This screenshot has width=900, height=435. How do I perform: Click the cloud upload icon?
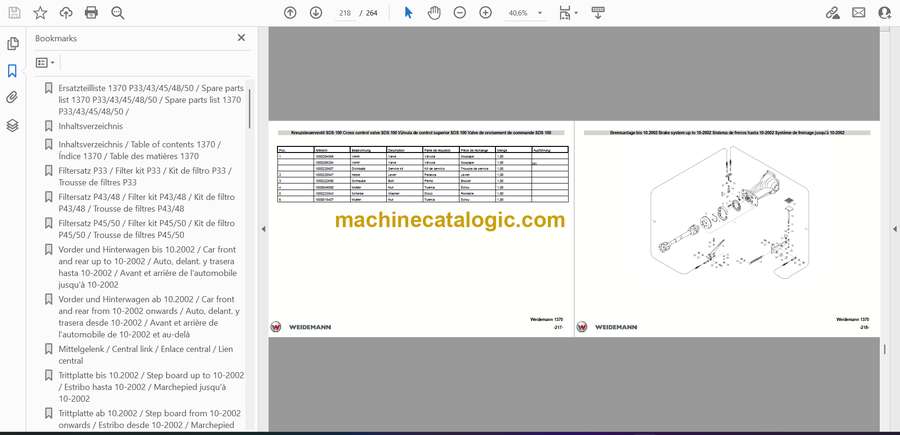pyautogui.click(x=66, y=13)
